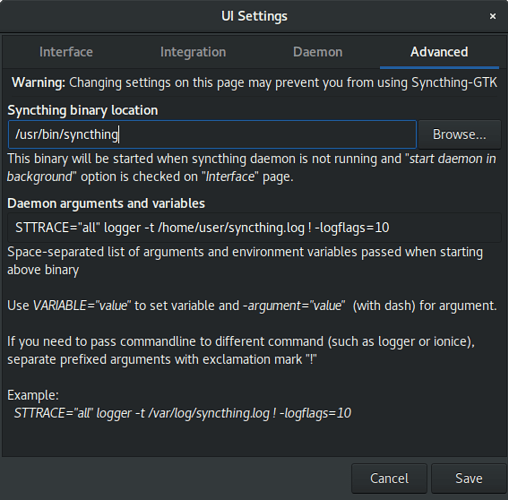The width and height of the screenshot is (508, 500).
Task: Click the italic /var/log/syncthing.log example command
Action: point(182,413)
